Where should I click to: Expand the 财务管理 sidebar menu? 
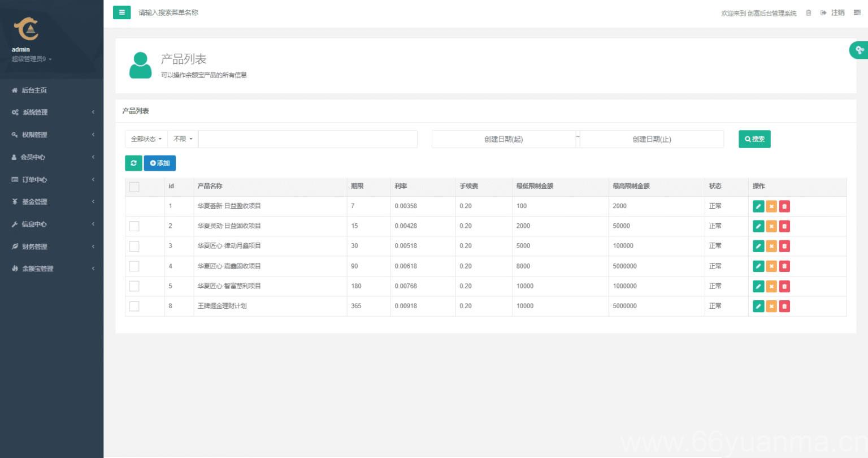(52, 247)
